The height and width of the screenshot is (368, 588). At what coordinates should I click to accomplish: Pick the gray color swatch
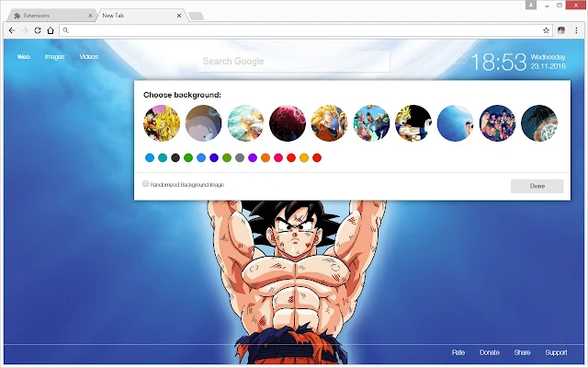coord(240,157)
